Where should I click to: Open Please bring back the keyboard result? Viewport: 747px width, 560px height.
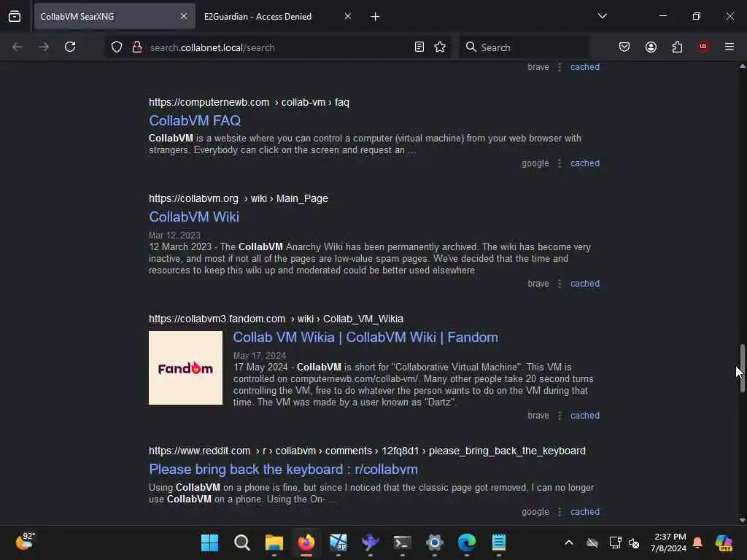tap(284, 470)
